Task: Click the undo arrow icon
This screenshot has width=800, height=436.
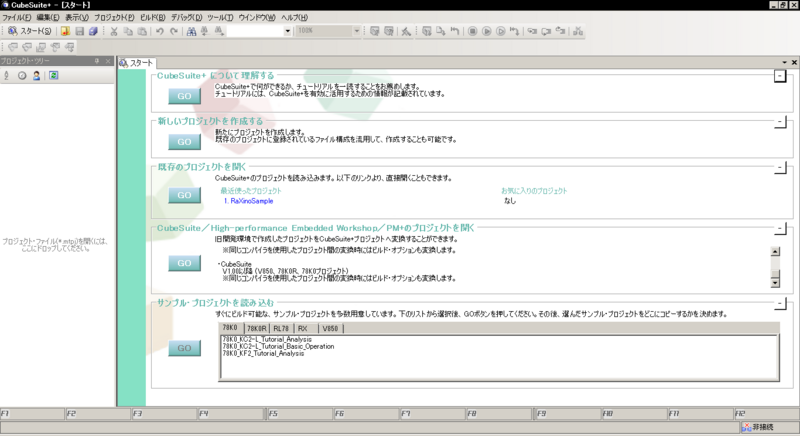Action: (160, 31)
